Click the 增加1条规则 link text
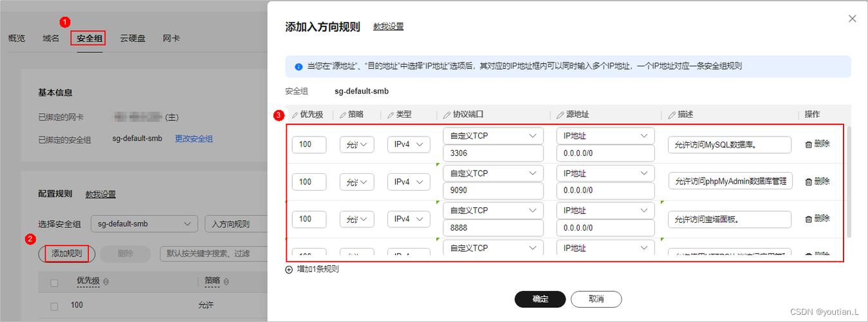The height and width of the screenshot is (322, 868). tap(317, 270)
